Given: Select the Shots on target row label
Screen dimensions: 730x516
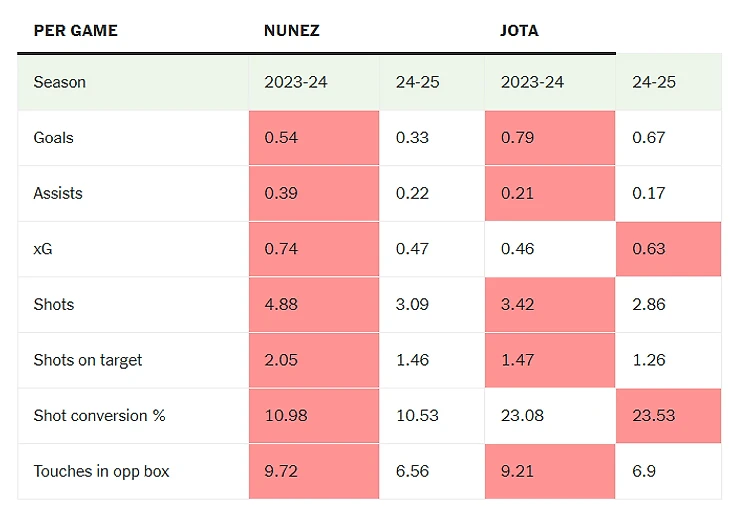Looking at the screenshot, I should tap(88, 360).
